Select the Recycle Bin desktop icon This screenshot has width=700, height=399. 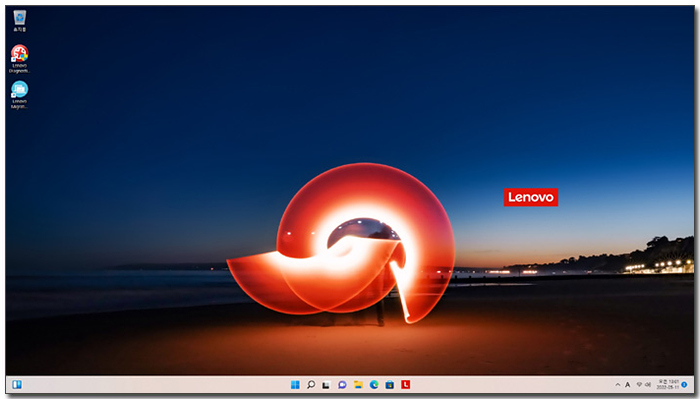click(19, 21)
